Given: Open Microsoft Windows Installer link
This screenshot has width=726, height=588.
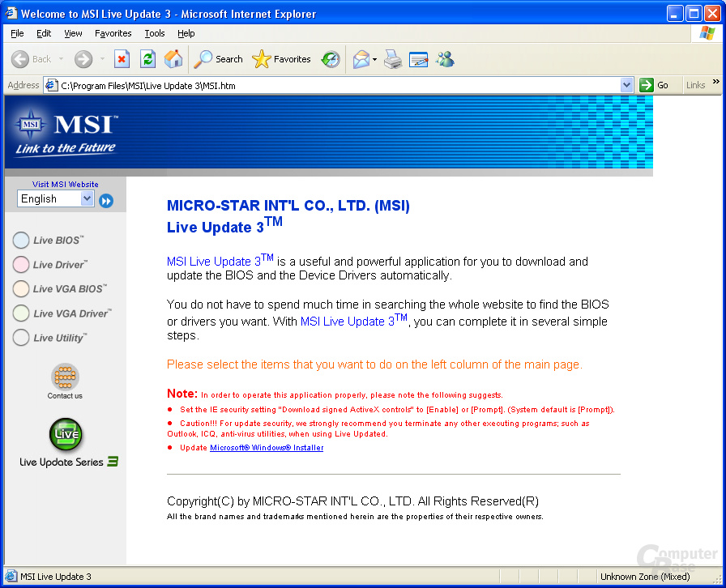Looking at the screenshot, I should pos(267,448).
